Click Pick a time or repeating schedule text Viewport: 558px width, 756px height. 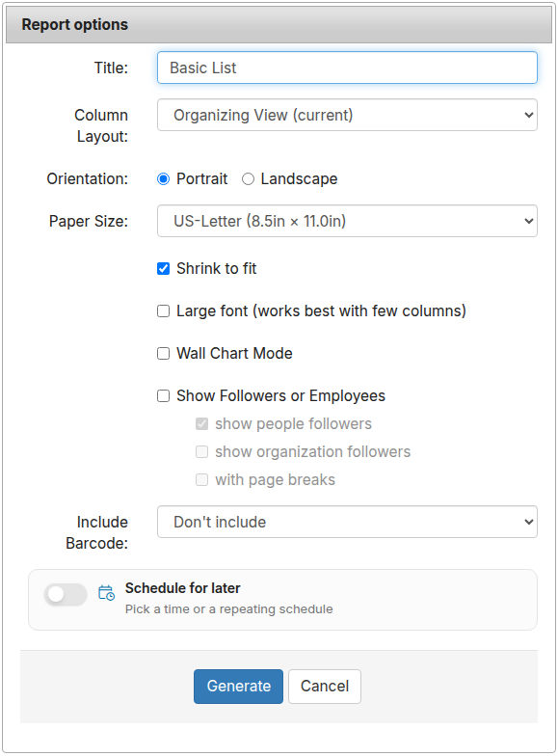pos(229,609)
